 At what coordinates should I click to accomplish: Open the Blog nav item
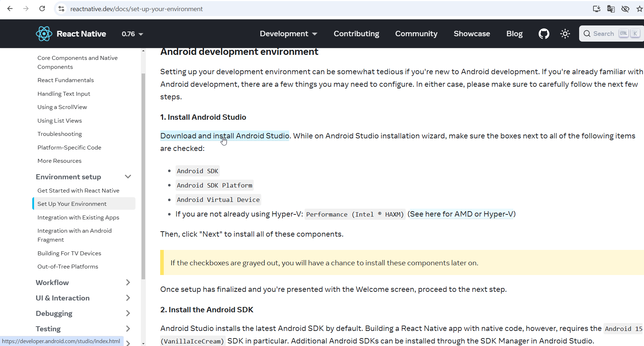514,34
